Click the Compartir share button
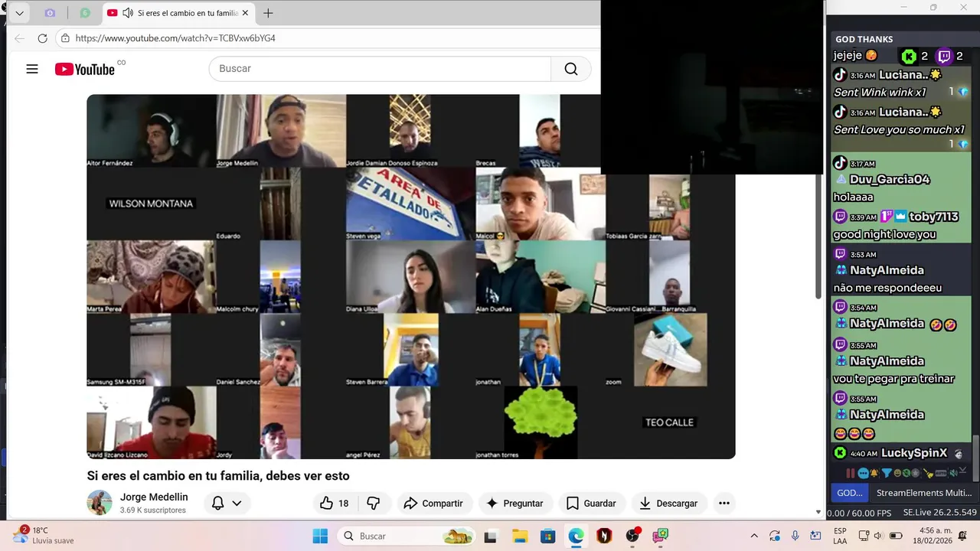Screen dimensions: 980x551 click(433, 503)
